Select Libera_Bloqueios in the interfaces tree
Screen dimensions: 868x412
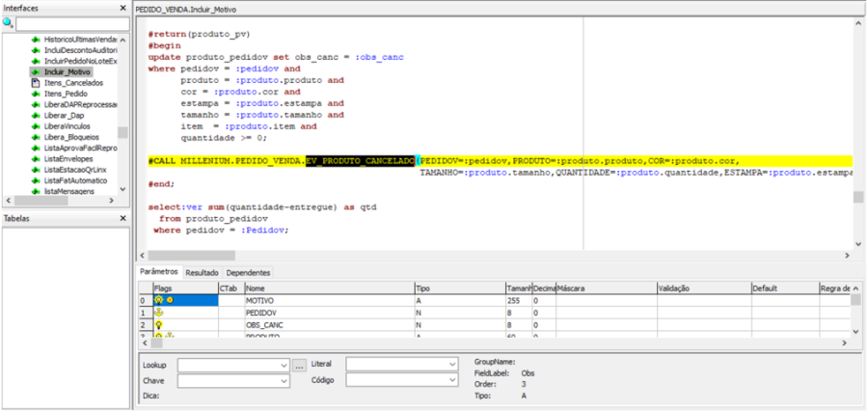[x=73, y=137]
